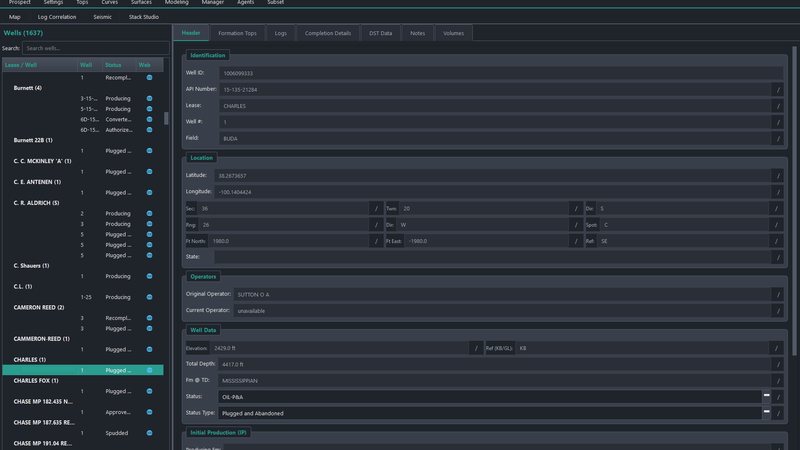Click the edit icon beside the Rng field

pos(376,225)
